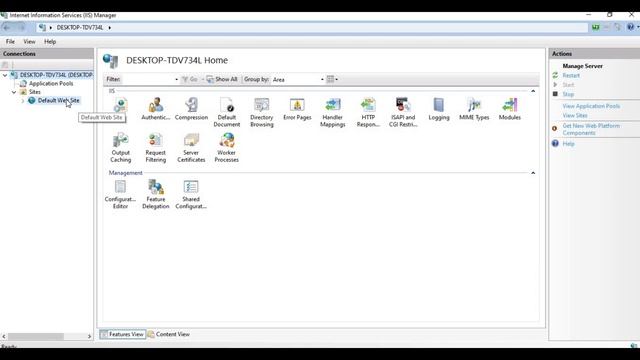Select the Sites node in tree
640x360 pixels.
(35, 92)
